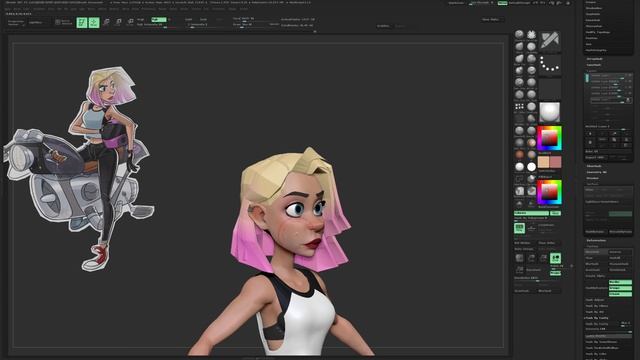
Task: Click the SharpenMask button
Action: click(620, 264)
